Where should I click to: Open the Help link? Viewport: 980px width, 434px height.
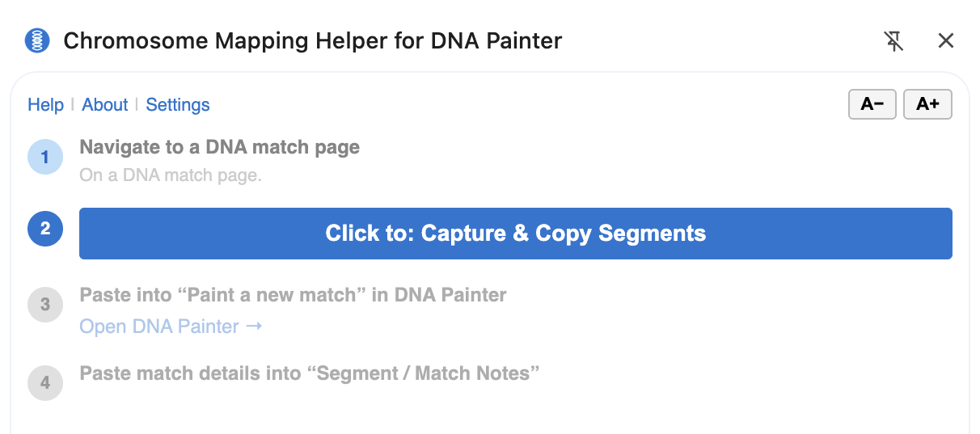(x=45, y=105)
